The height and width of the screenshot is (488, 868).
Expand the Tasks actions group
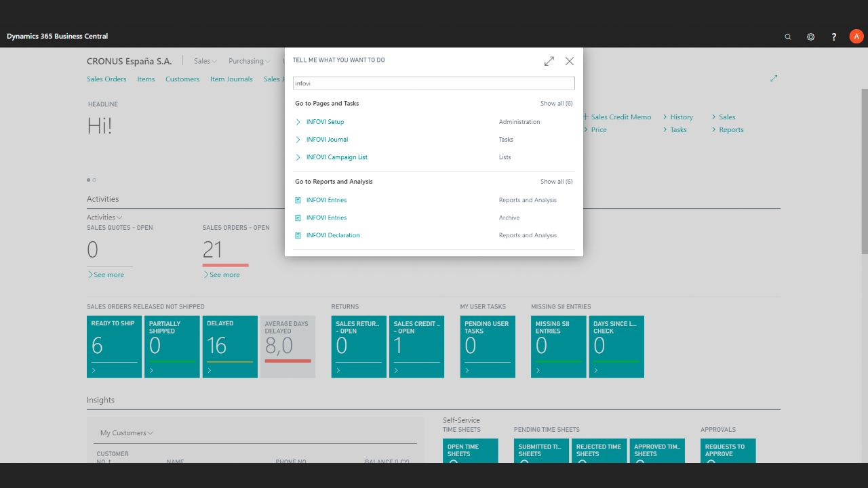(675, 130)
